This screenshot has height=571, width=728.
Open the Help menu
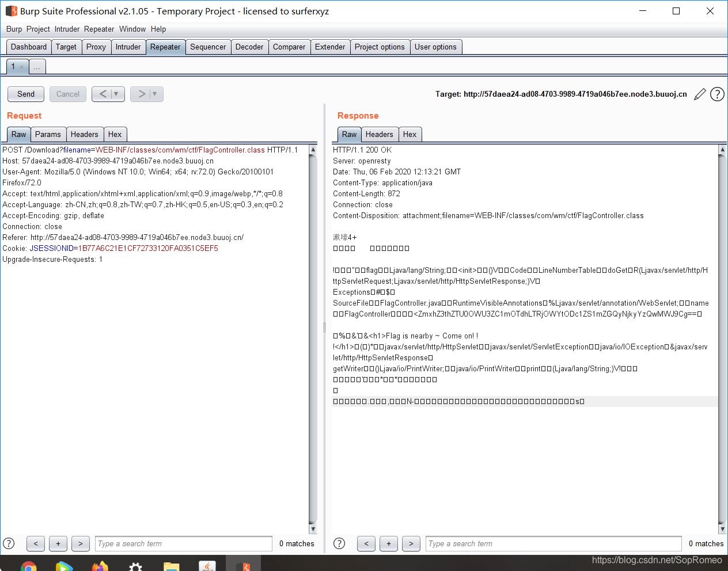[x=158, y=29]
